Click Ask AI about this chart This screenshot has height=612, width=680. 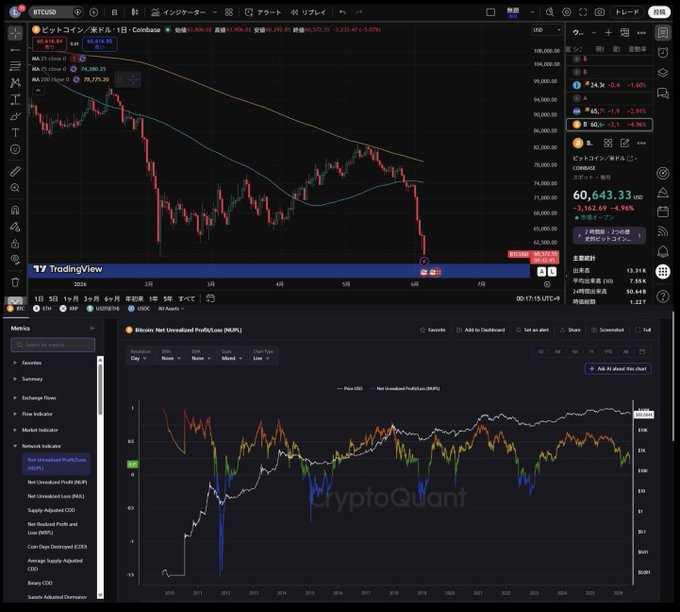(x=618, y=369)
